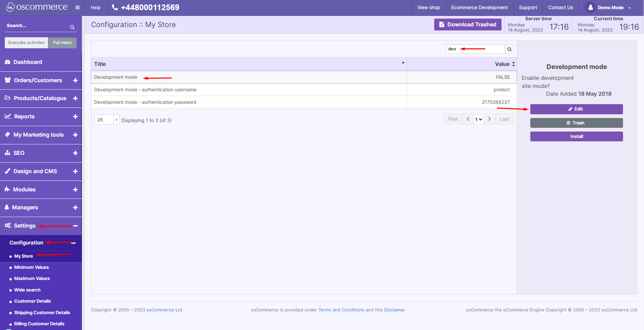Sort by Value column arrows
This screenshot has height=330, width=644.
click(513, 64)
